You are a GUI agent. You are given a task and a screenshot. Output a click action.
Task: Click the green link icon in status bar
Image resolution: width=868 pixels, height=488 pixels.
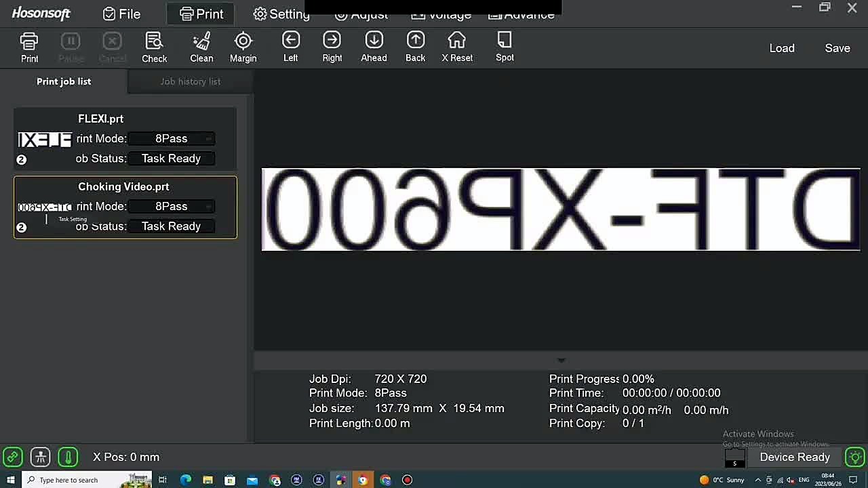point(13,457)
